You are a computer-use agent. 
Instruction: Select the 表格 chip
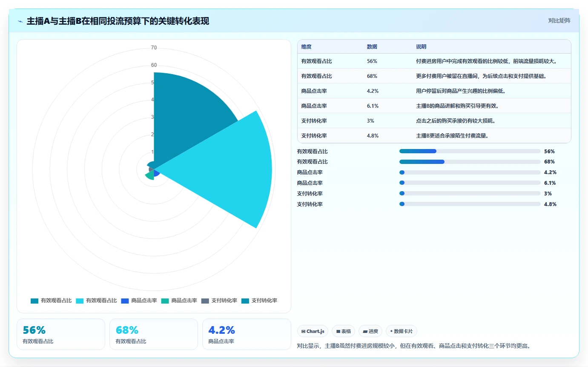click(344, 331)
